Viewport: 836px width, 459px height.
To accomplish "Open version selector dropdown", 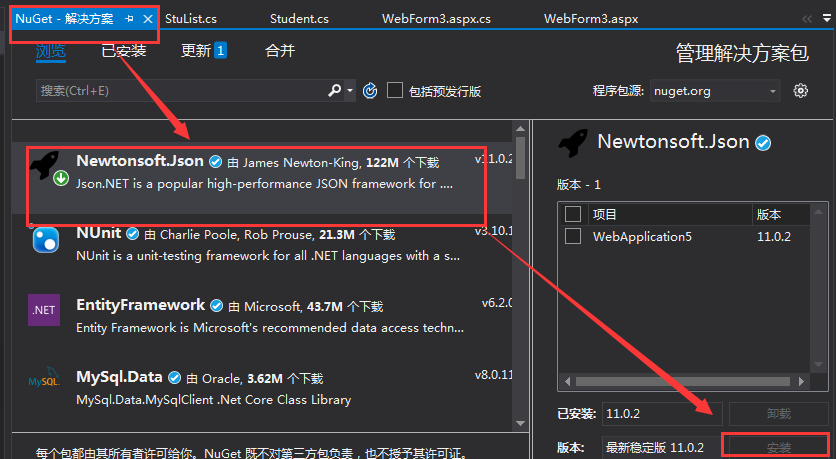I will [661, 447].
